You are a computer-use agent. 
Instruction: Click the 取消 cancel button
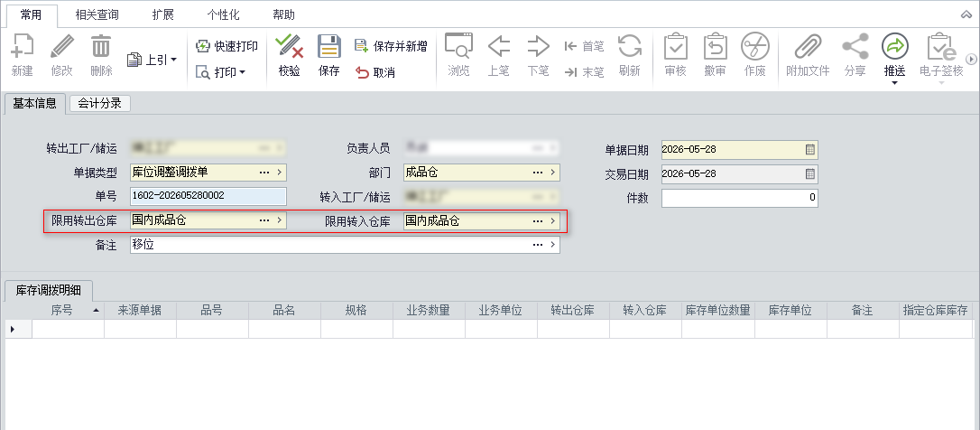pyautogui.click(x=375, y=72)
